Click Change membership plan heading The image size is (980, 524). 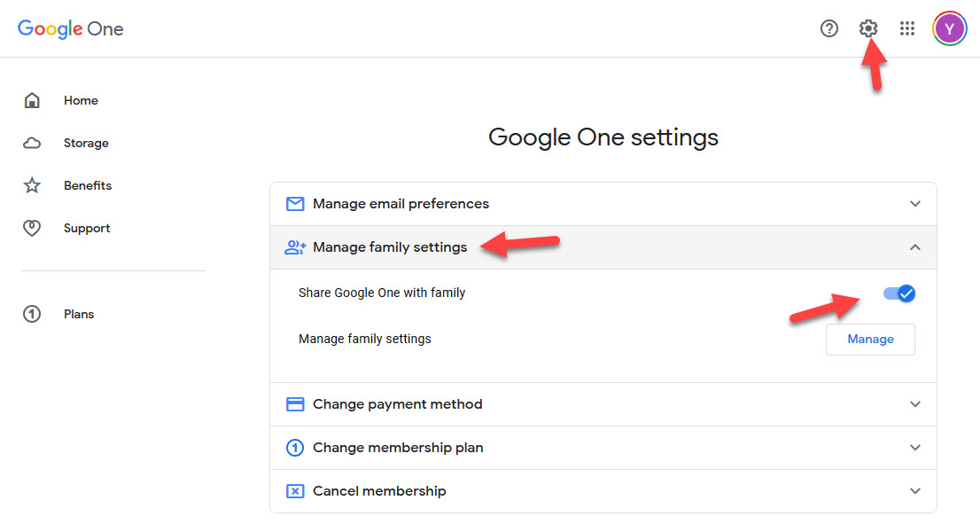398,448
